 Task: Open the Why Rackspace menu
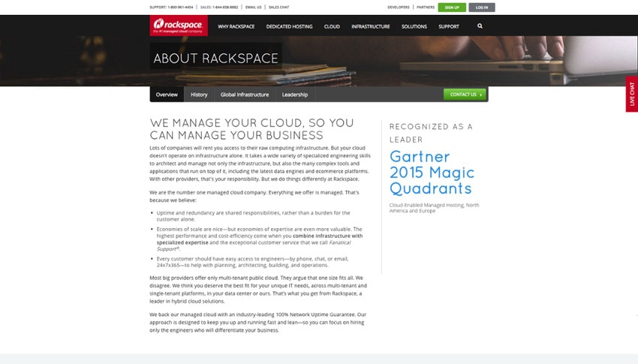coord(236,26)
